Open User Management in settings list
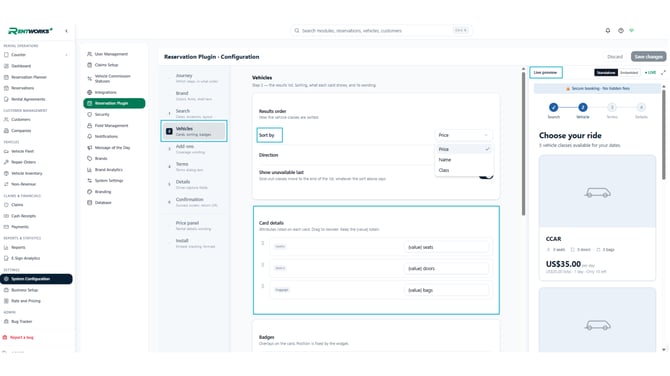This screenshot has width=670, height=376. coord(111,54)
